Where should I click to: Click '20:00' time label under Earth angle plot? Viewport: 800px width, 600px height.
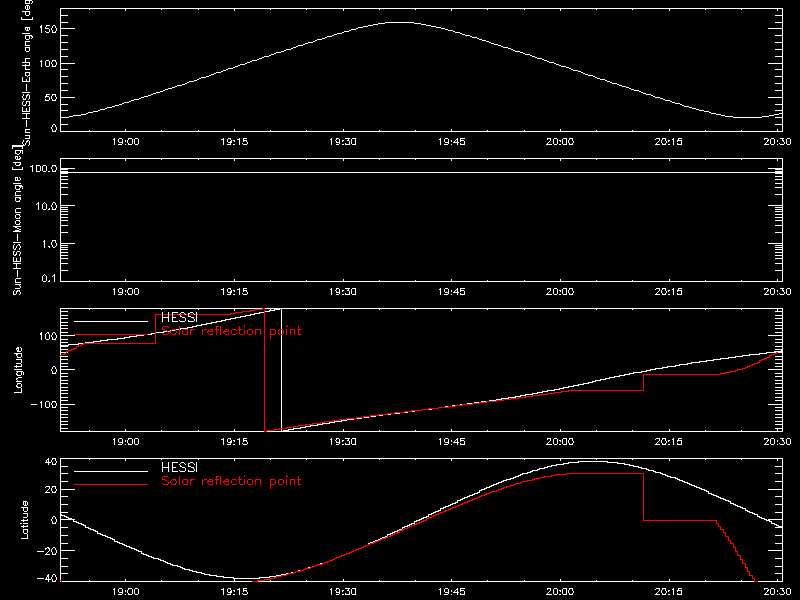coord(560,142)
